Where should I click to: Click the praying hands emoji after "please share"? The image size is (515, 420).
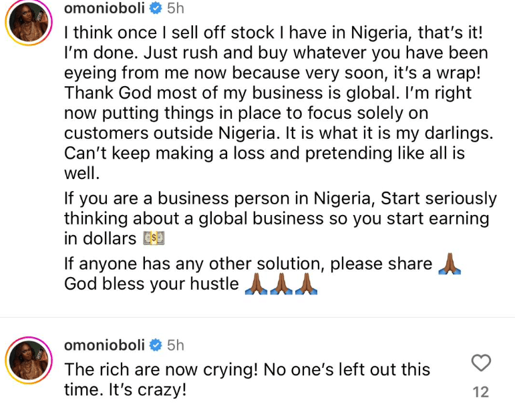click(x=449, y=264)
